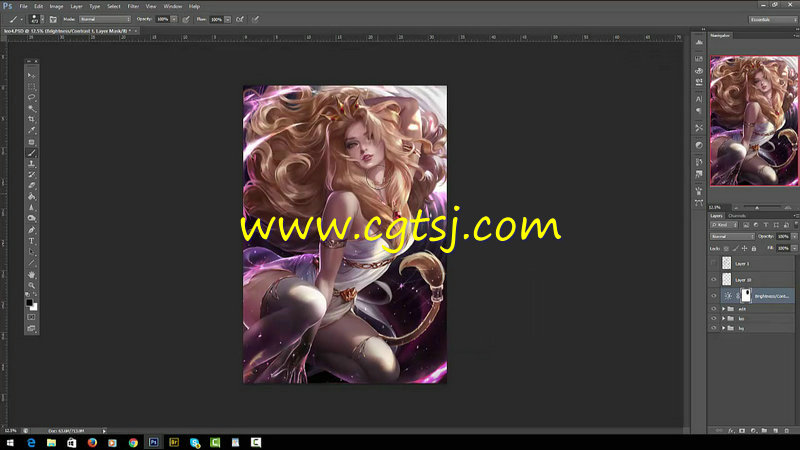Open brush preset picker dropdown

pyautogui.click(x=42, y=19)
